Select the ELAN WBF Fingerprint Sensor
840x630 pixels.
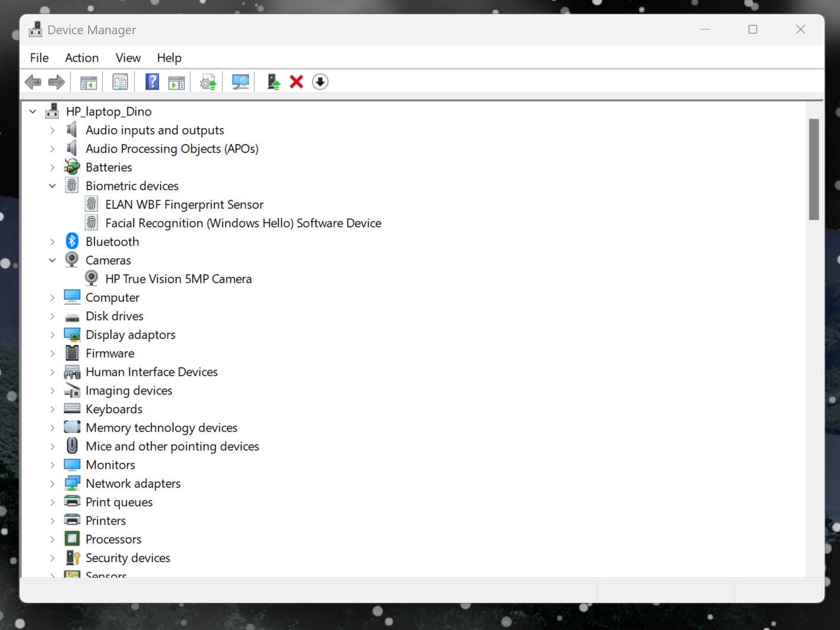(x=184, y=204)
